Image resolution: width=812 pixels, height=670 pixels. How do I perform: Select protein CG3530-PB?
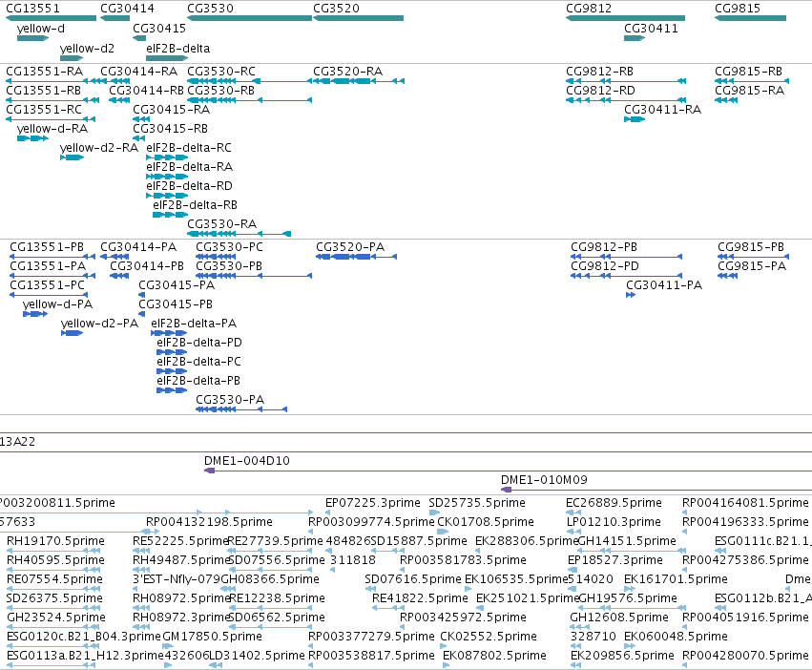tap(254, 276)
